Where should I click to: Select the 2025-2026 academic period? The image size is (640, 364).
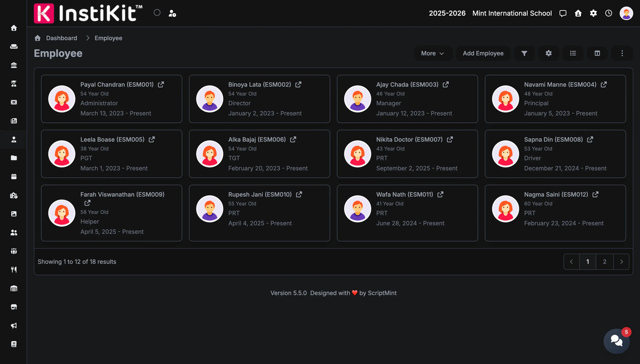coord(447,13)
